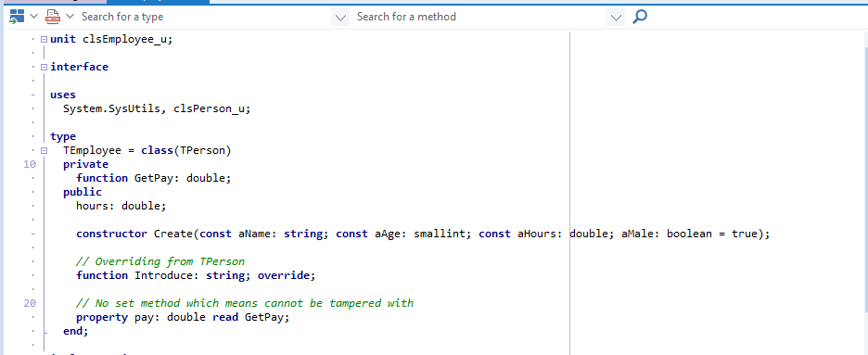Click the override keyword
This screenshot has width=868, height=355.
pos(284,275)
